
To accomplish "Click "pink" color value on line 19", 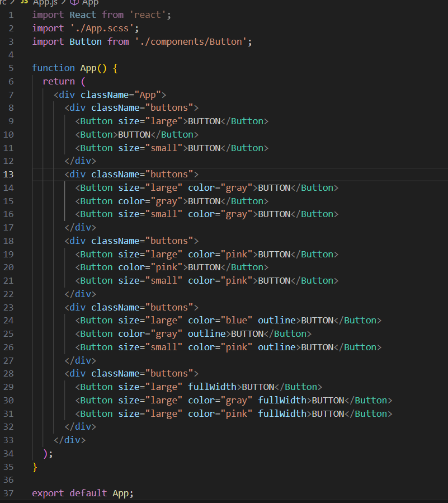I will (237, 255).
